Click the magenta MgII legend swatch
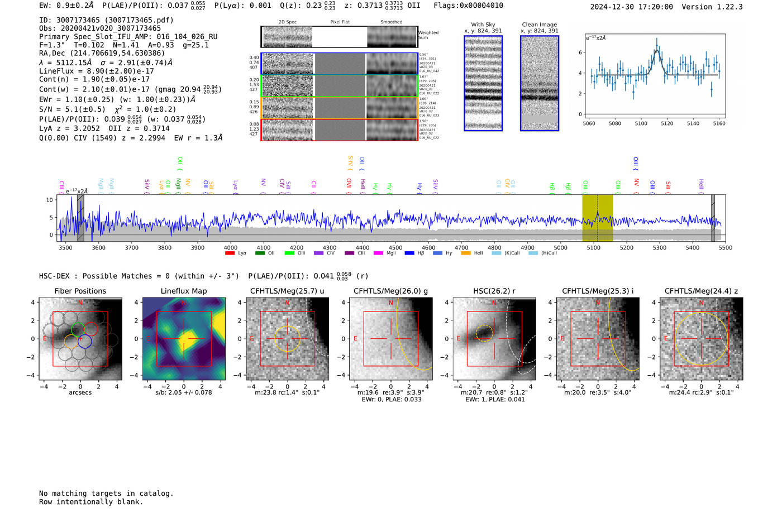 point(378,253)
